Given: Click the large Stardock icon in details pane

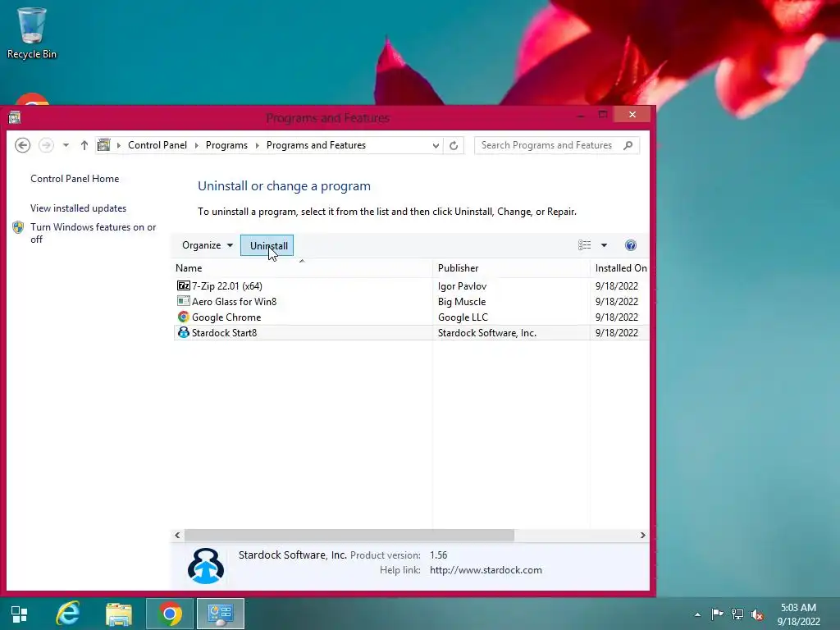Looking at the screenshot, I should coord(206,565).
